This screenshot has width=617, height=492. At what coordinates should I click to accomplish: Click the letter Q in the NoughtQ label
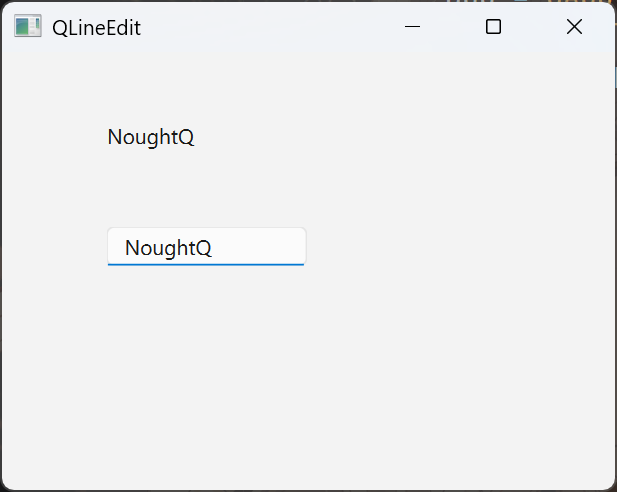[x=186, y=138]
